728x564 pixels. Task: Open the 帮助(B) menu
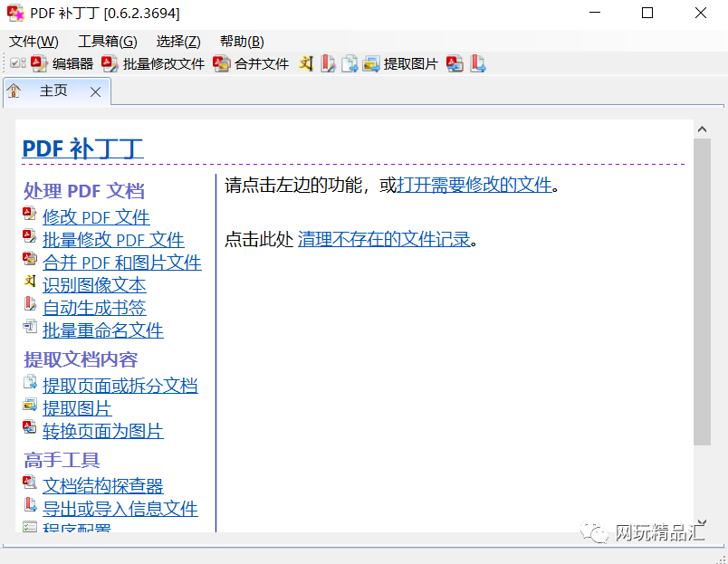pyautogui.click(x=242, y=42)
